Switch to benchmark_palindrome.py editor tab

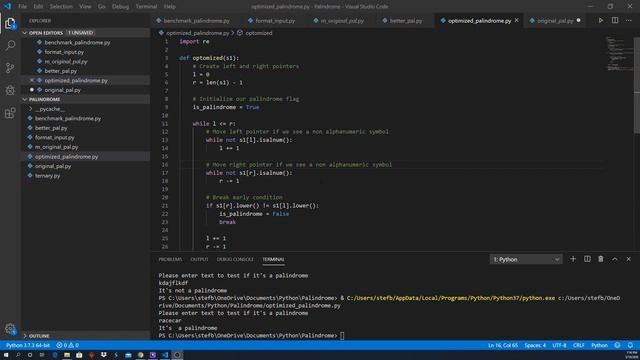pyautogui.click(x=196, y=20)
